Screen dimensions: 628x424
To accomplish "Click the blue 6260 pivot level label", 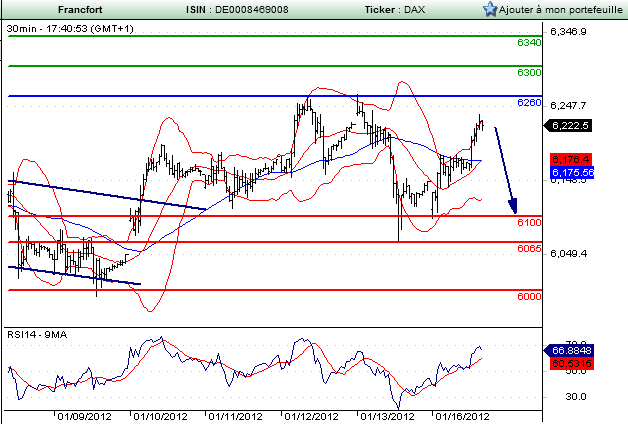I will pos(529,102).
